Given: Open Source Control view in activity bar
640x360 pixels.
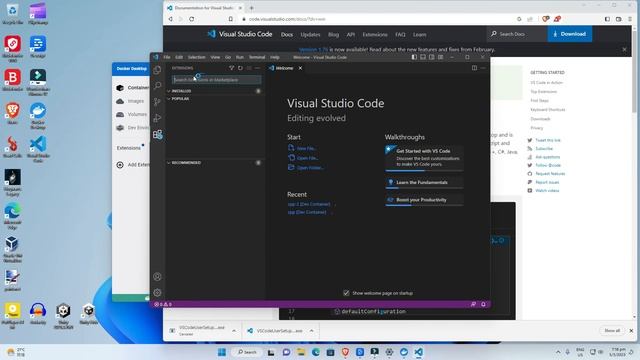Looking at the screenshot, I should click(158, 102).
